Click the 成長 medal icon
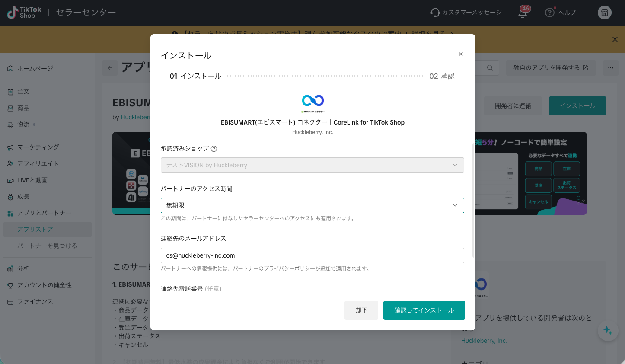Image resolution: width=625 pixels, height=364 pixels. 10,197
